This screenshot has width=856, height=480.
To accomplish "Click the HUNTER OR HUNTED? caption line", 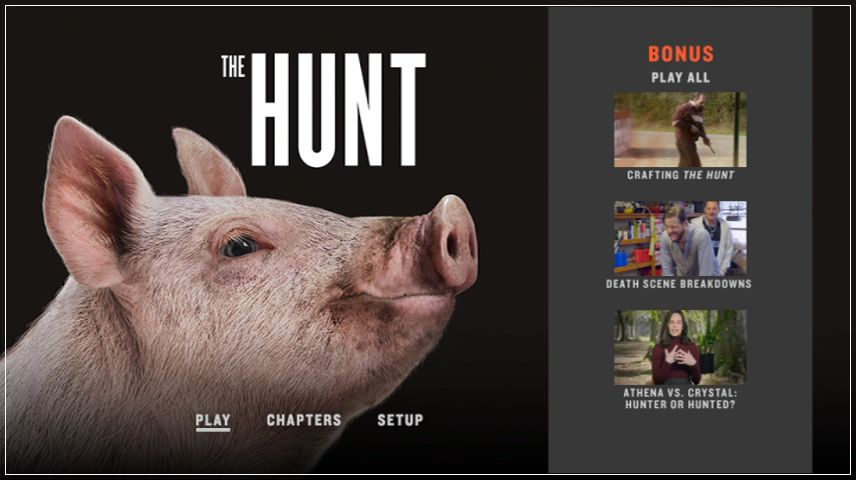I will coord(680,405).
